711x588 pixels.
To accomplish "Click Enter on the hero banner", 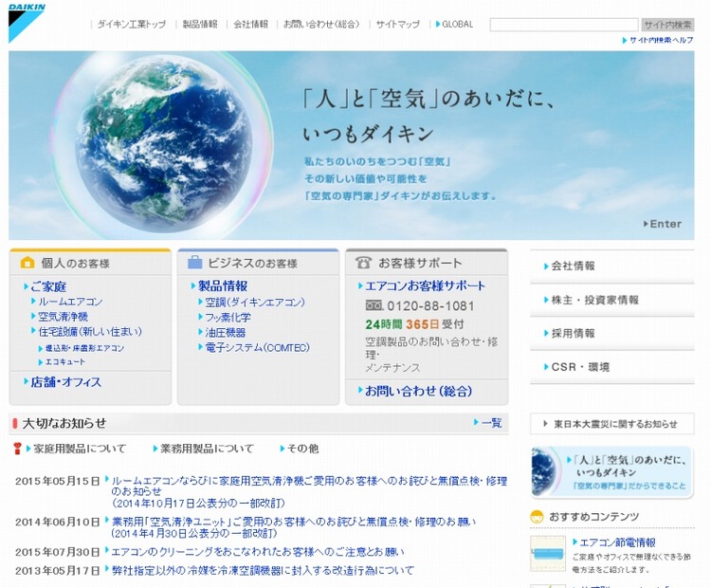I will pos(663,224).
